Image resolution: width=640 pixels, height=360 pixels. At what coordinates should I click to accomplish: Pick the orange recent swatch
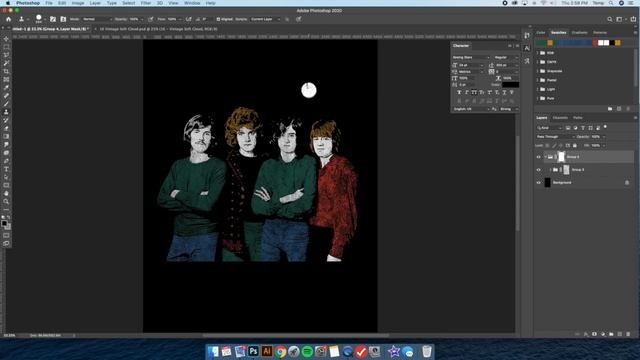[550, 42]
